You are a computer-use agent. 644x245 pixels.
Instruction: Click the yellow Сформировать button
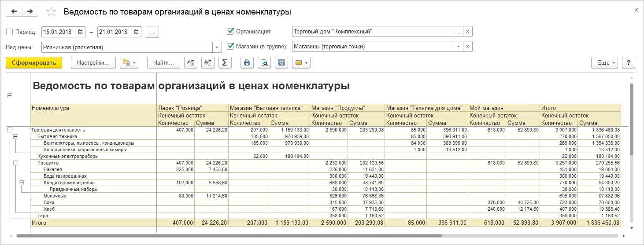coord(34,63)
